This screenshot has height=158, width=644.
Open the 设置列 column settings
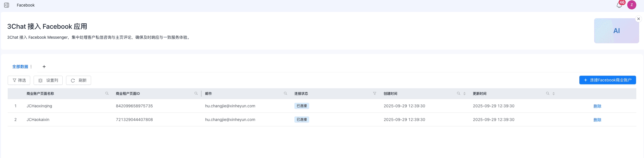[x=48, y=80]
